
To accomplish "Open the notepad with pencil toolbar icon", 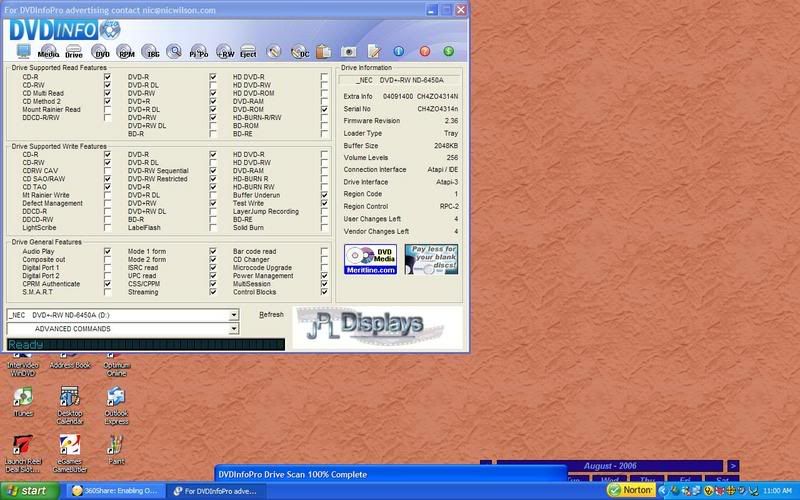I will coord(374,51).
